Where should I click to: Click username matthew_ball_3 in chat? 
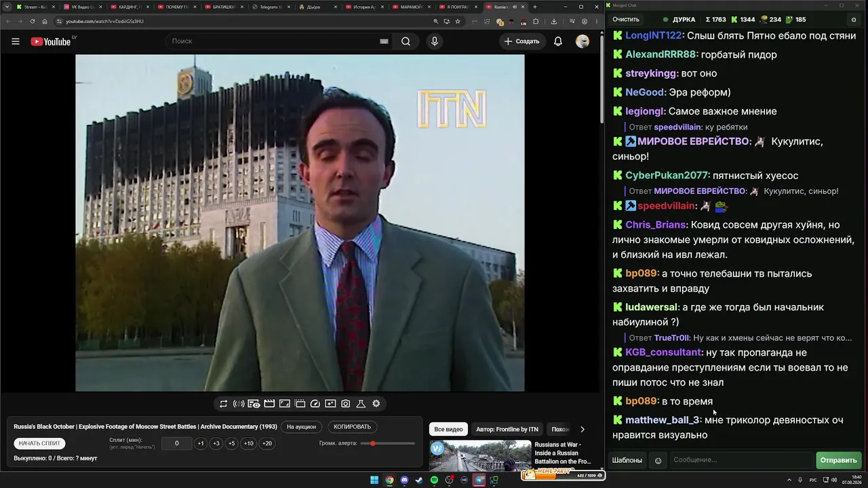pyautogui.click(x=663, y=420)
